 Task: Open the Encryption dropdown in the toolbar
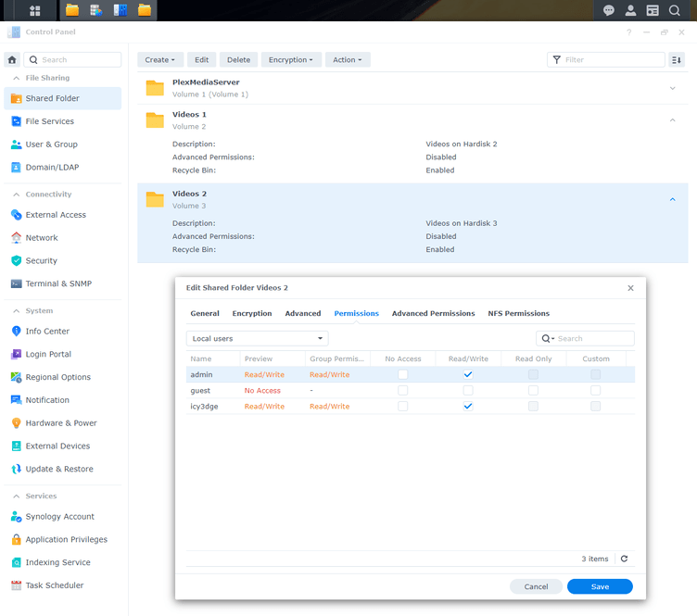[291, 59]
